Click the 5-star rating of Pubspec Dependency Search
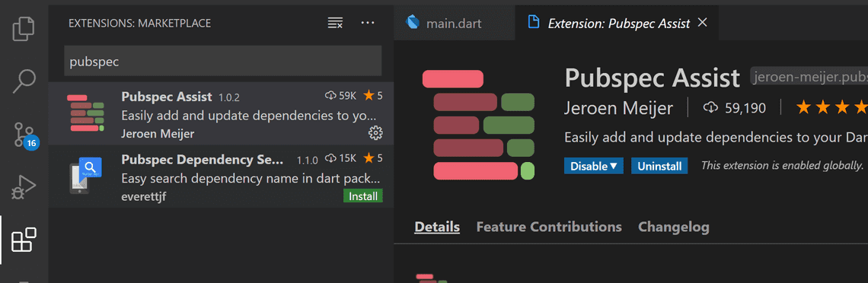Screen dimensions: 868x283 tap(373, 159)
